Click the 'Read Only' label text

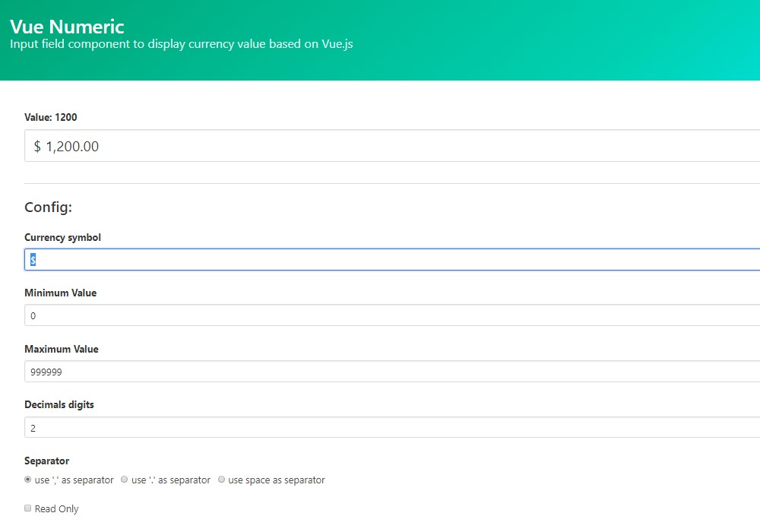pos(57,508)
